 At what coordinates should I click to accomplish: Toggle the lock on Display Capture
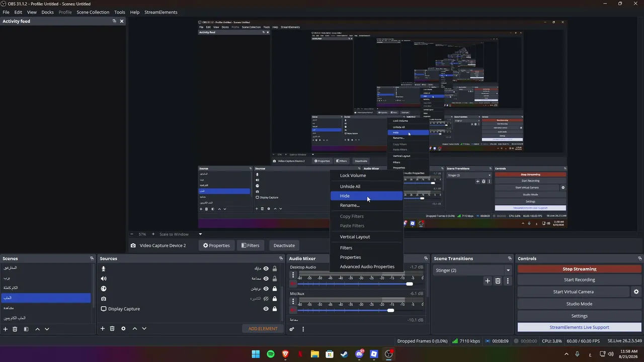pos(274,309)
